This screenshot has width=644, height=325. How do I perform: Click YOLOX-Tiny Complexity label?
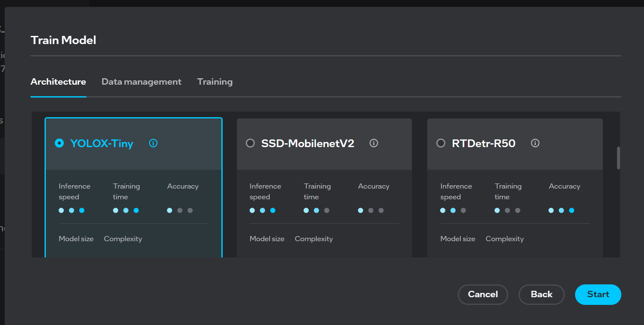pyautogui.click(x=123, y=239)
